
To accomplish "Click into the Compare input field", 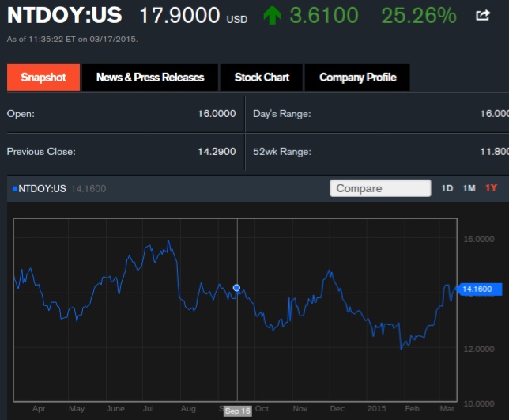I will 380,188.
